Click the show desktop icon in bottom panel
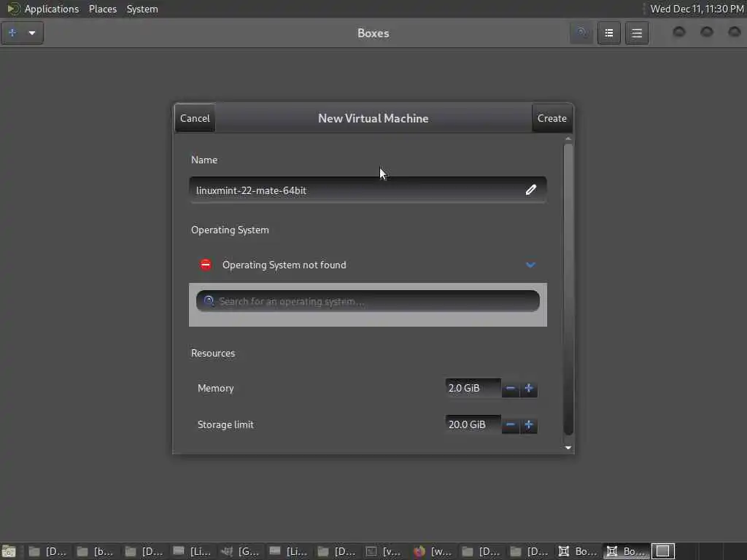Image resolution: width=747 pixels, height=560 pixels. (9, 551)
